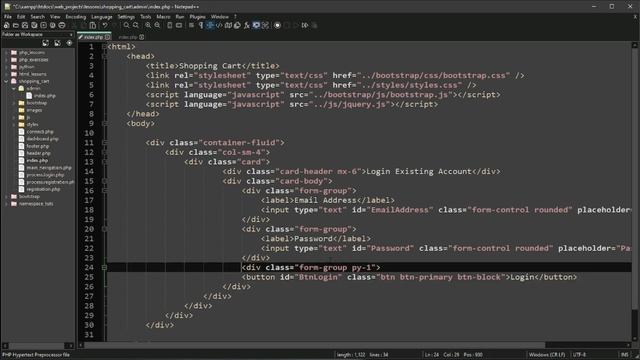The image size is (640, 360).
Task: Expand the php_exercises folder
Action: (x=7, y=60)
